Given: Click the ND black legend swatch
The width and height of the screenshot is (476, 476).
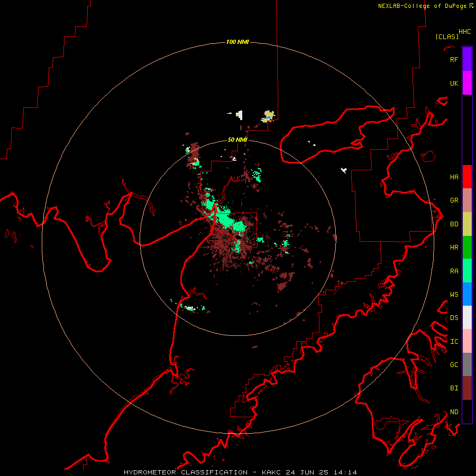Looking at the screenshot, I should 467,411.
